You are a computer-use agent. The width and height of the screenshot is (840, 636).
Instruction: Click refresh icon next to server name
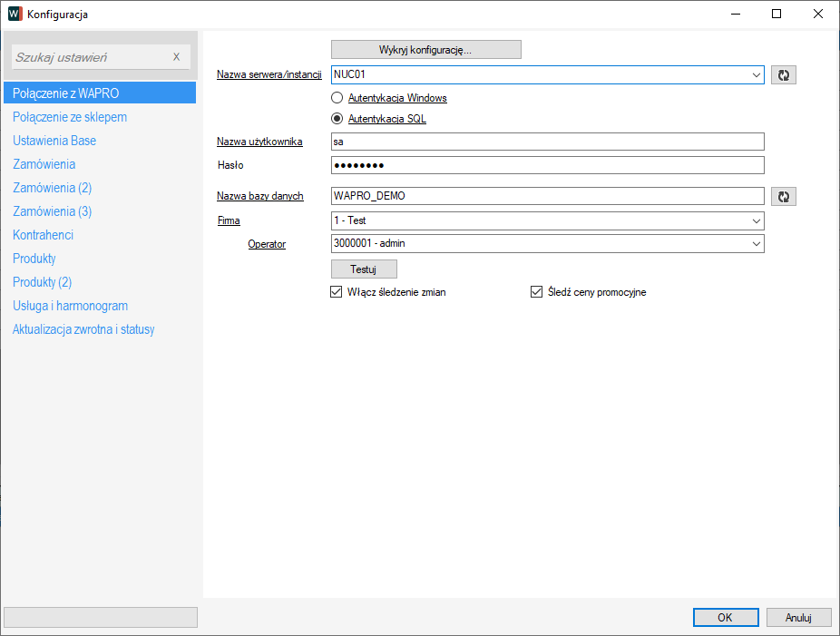pos(784,75)
